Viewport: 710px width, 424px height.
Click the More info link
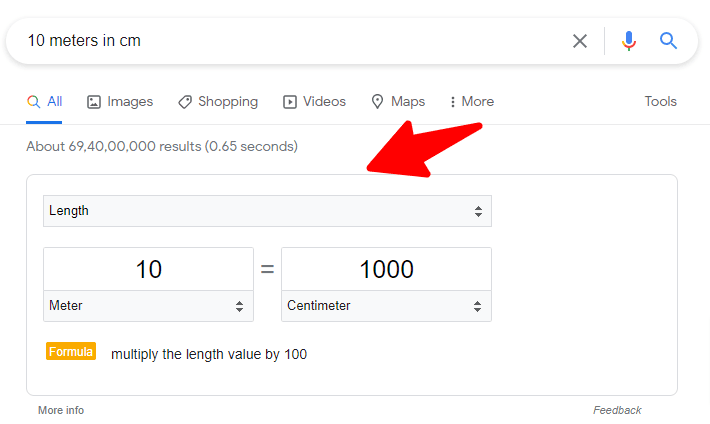pos(61,410)
